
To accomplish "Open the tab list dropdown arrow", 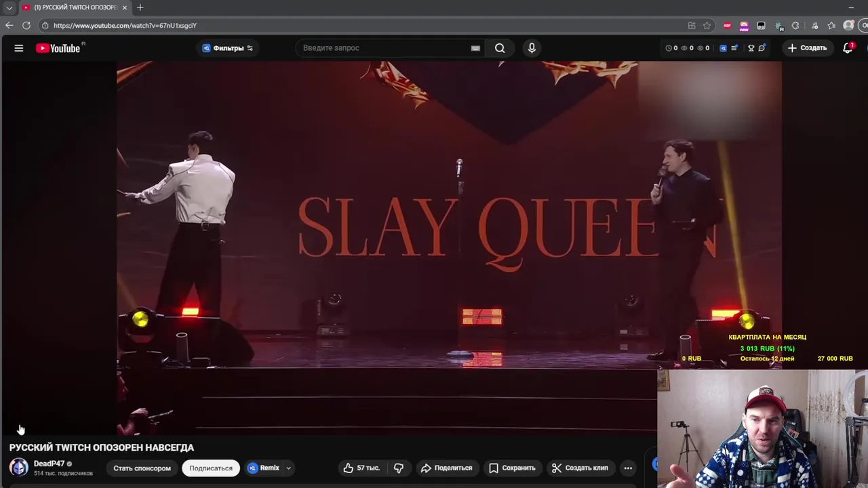I will pyautogui.click(x=9, y=7).
